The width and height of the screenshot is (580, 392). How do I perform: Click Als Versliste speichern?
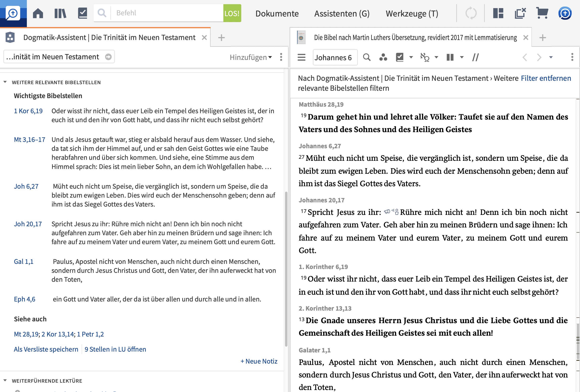(46, 349)
